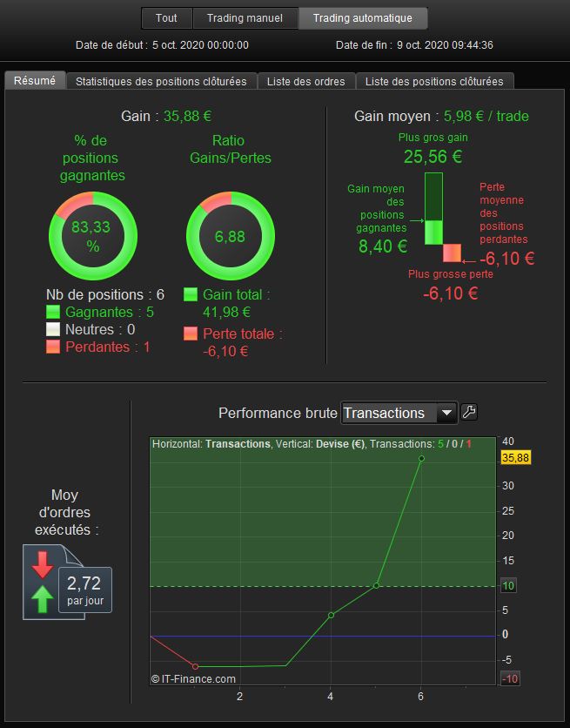Click the 35,88 value marker on chart
This screenshot has width=570, height=728.
click(x=516, y=458)
